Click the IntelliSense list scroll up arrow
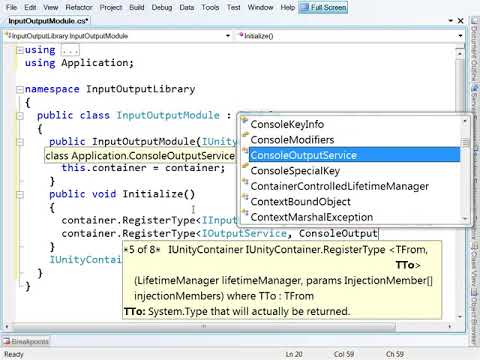Screen dimensions: 480x360 [465, 121]
